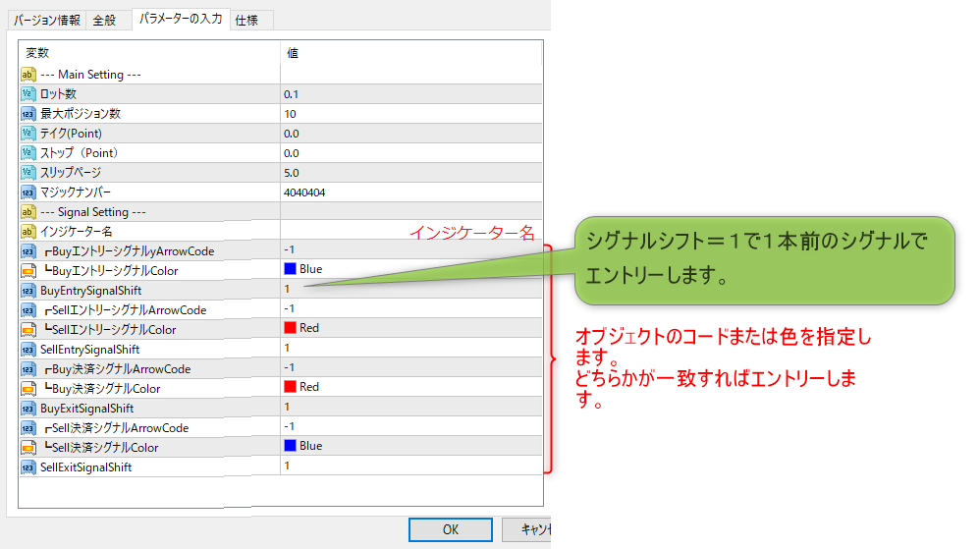Viewport: 980px width, 549px height.
Task: Open the 仕様 tab
Action: click(x=246, y=20)
